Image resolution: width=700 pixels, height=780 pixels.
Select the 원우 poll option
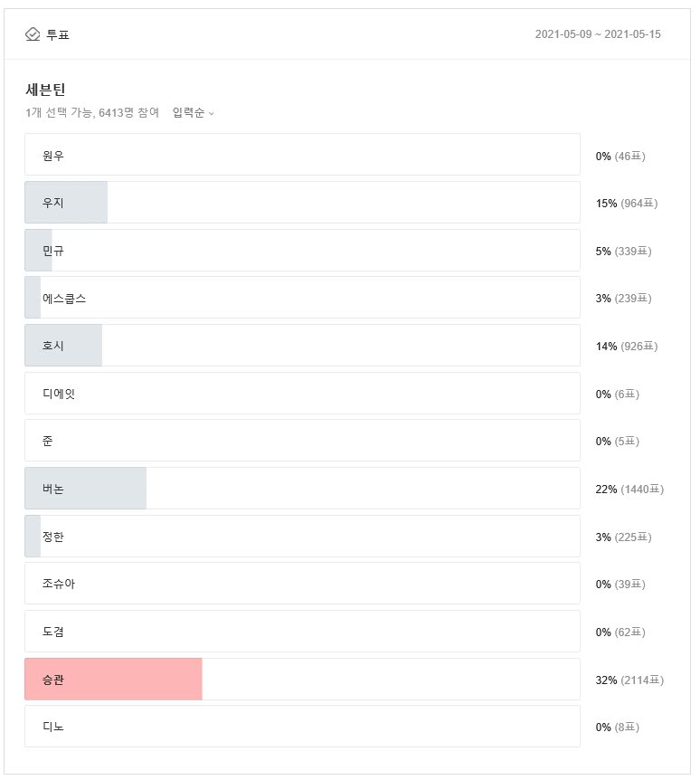click(302, 156)
